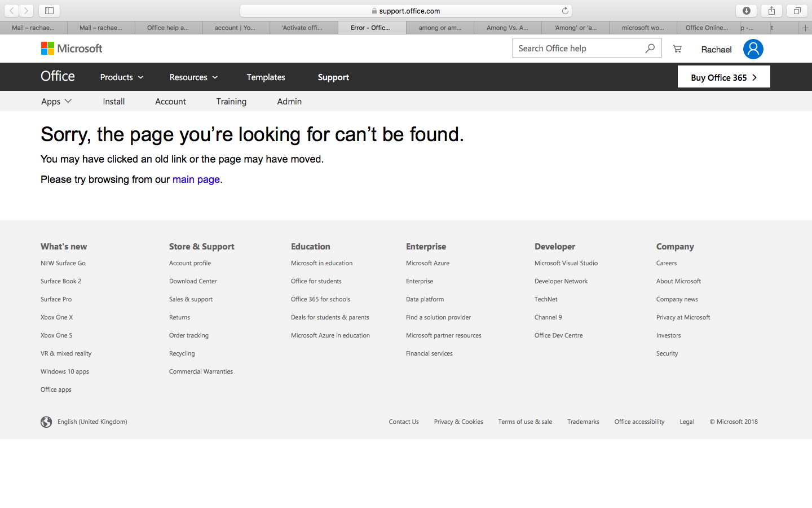Show all tabs overview icon
The width and height of the screenshot is (812, 508).
tap(797, 11)
